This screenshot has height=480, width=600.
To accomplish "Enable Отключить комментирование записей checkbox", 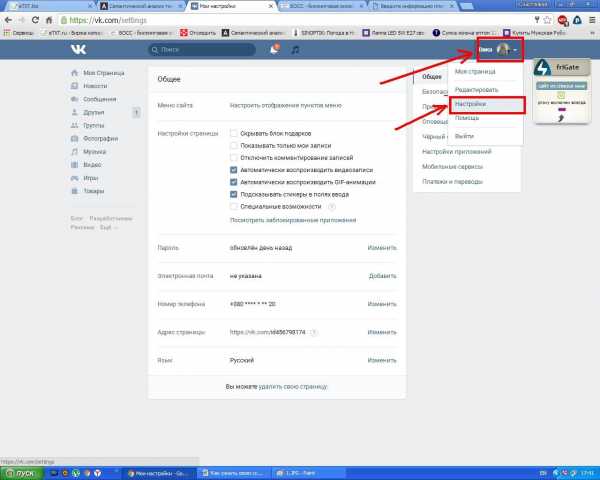I will (x=233, y=158).
